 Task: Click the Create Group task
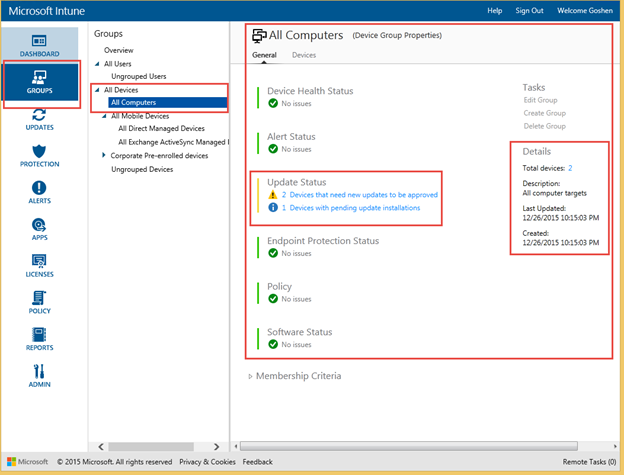[x=544, y=113]
